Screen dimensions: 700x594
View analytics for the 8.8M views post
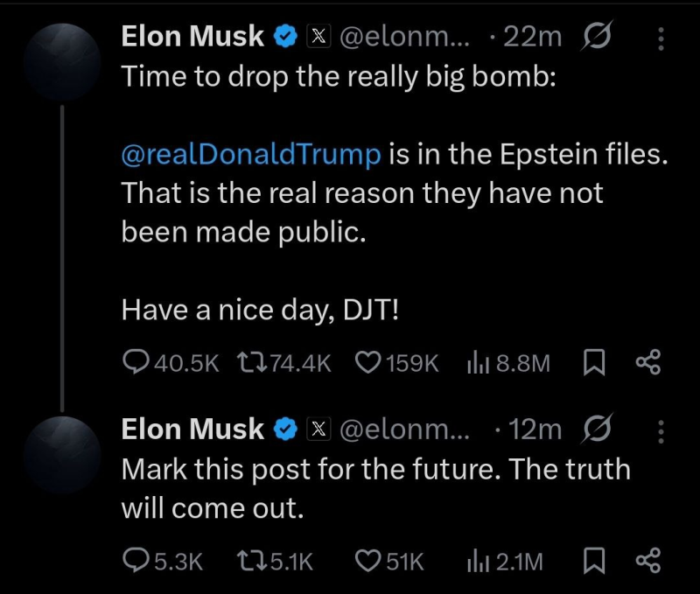[x=476, y=363]
